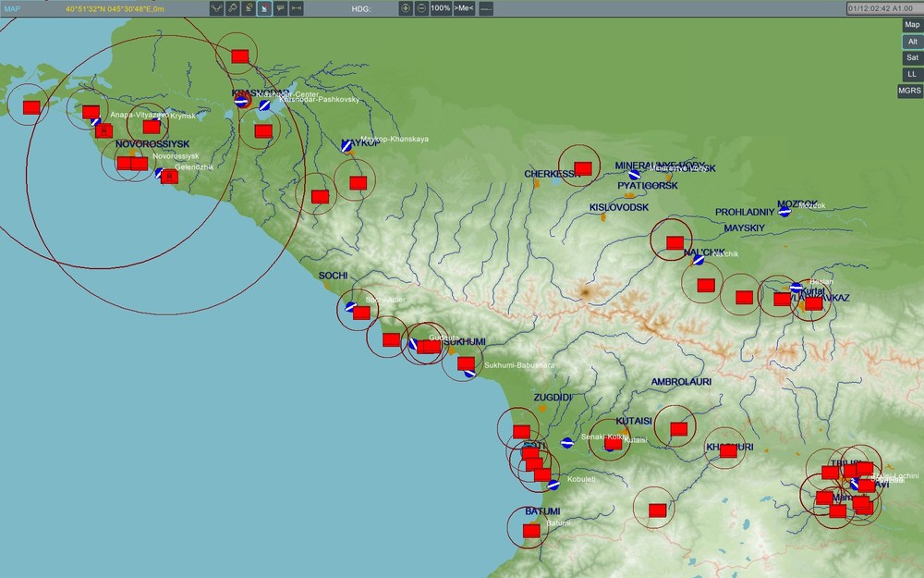
Task: Select Maykop-Khanskaya airfield icon
Action: [347, 145]
